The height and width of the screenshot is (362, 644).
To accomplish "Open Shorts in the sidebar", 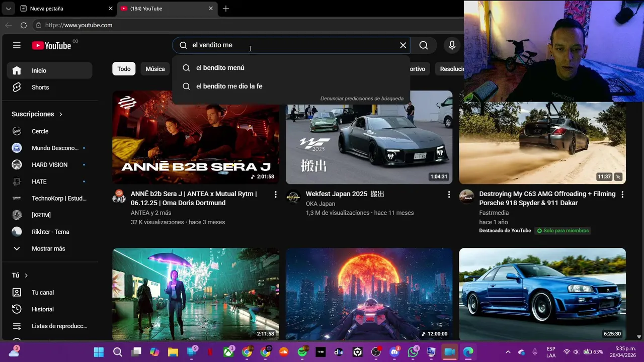I will click(x=49, y=87).
